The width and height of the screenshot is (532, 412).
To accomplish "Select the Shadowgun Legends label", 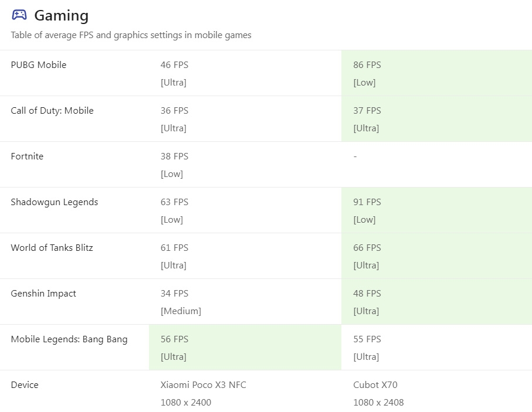I will (x=55, y=202).
